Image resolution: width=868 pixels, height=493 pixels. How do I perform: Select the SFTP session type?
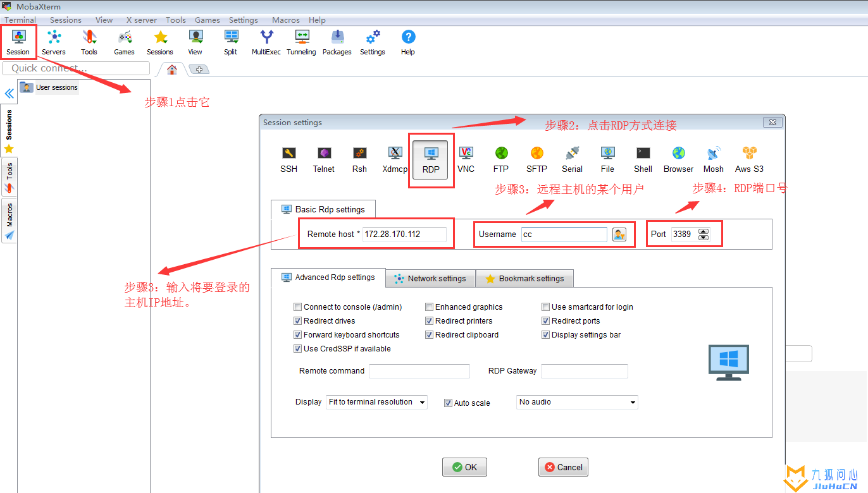(537, 159)
